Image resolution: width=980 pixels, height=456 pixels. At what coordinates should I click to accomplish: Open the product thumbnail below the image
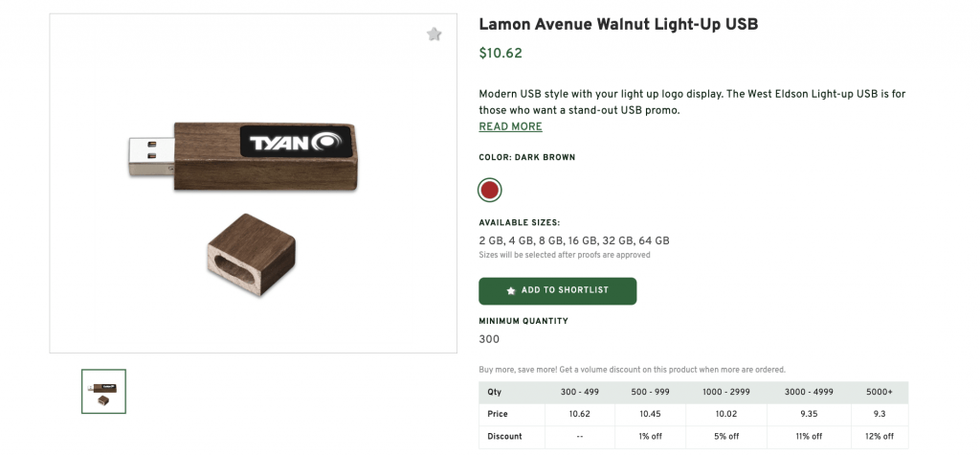click(x=103, y=391)
